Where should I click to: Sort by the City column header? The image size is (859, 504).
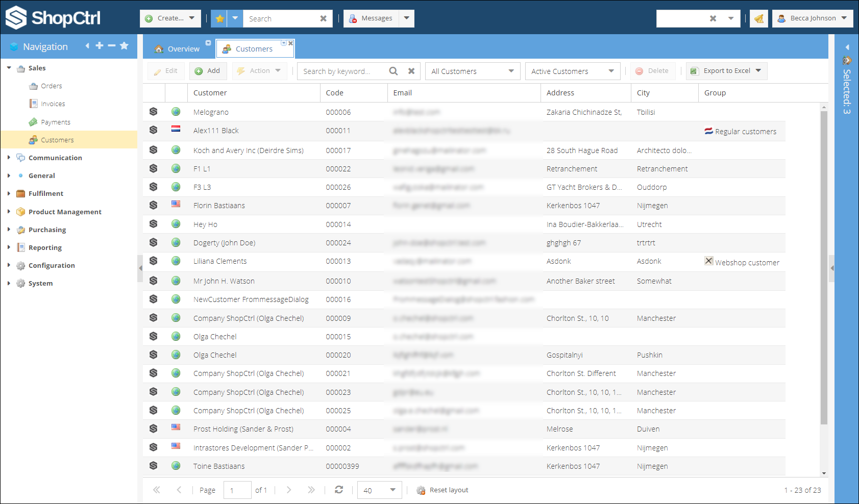pyautogui.click(x=665, y=93)
